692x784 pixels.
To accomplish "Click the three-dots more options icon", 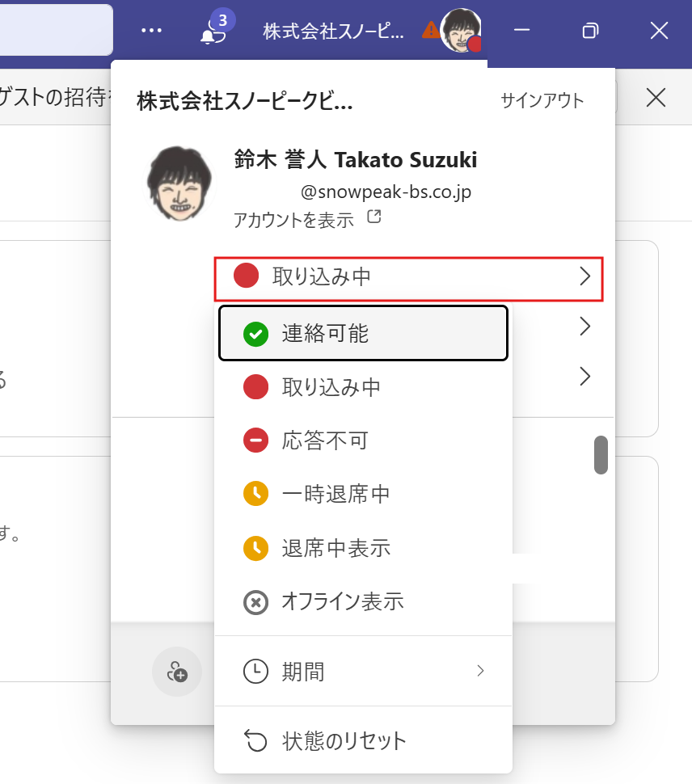I will 152,31.
